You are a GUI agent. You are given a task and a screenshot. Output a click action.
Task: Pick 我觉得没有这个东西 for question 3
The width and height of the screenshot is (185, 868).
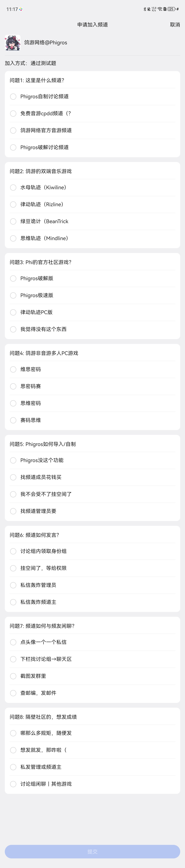click(x=92, y=329)
